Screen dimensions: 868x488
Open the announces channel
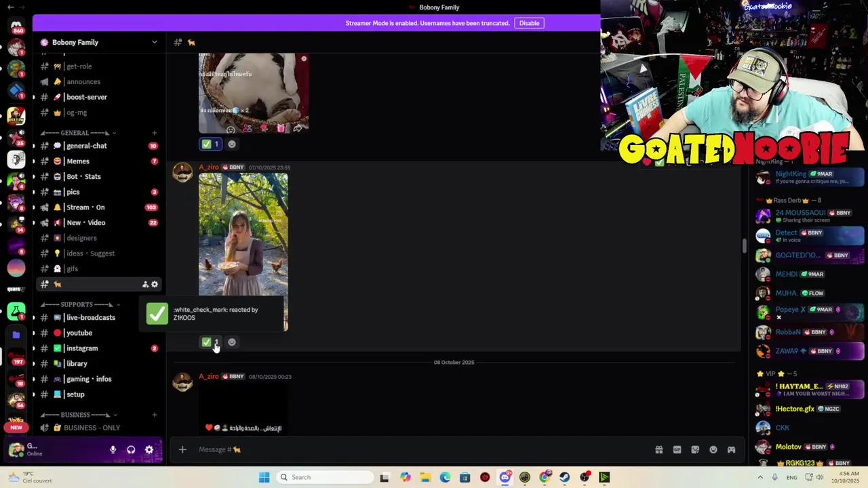click(99, 81)
